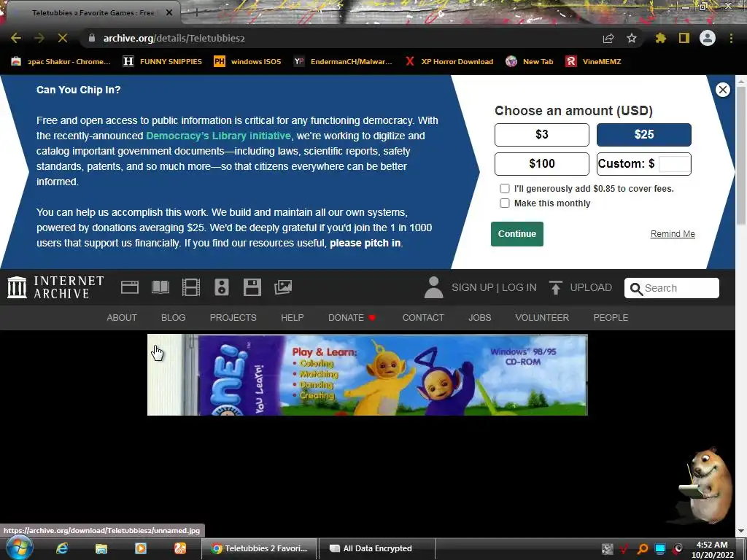The height and width of the screenshot is (560, 747).
Task: Click the Custom amount input field
Action: pos(673,164)
